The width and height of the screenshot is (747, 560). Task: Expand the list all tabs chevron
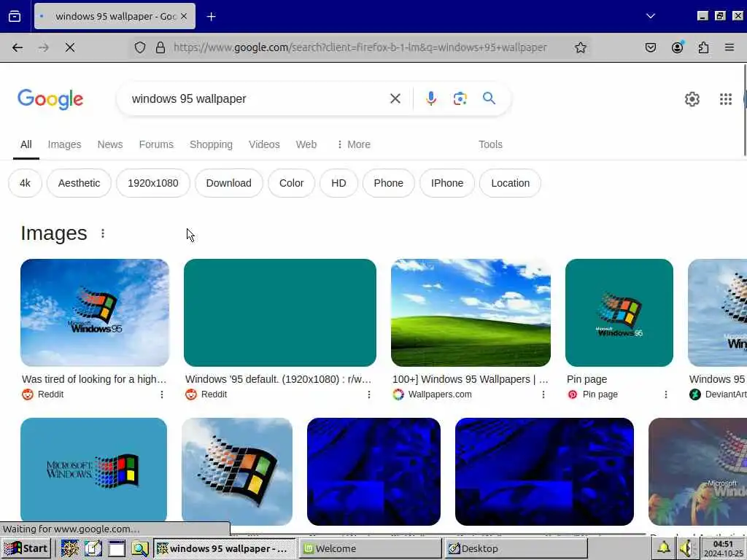click(x=650, y=16)
